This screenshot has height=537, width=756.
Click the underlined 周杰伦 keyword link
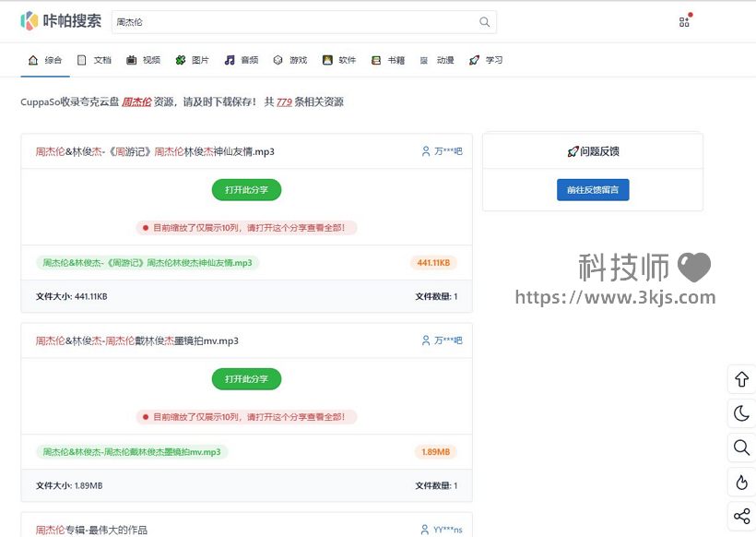click(x=136, y=101)
